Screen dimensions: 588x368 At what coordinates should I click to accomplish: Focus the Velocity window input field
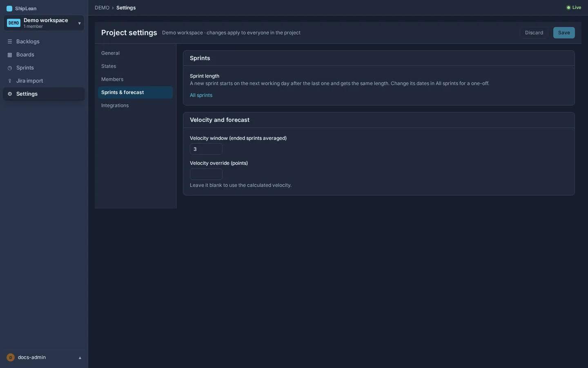coord(206,149)
